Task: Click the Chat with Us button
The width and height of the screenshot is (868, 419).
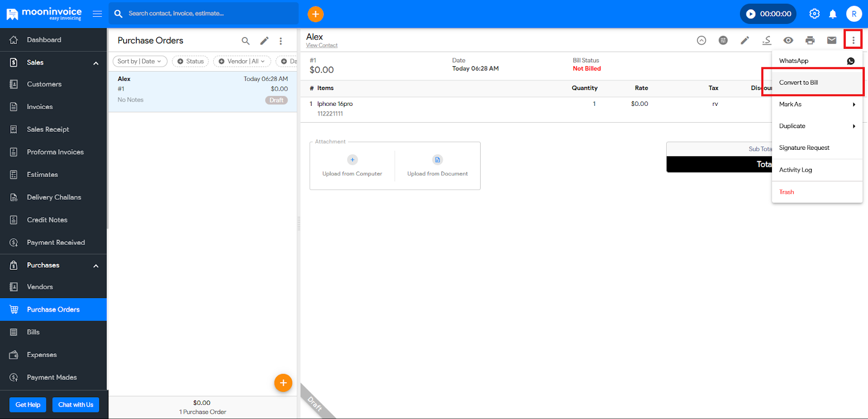Action: tap(75, 405)
